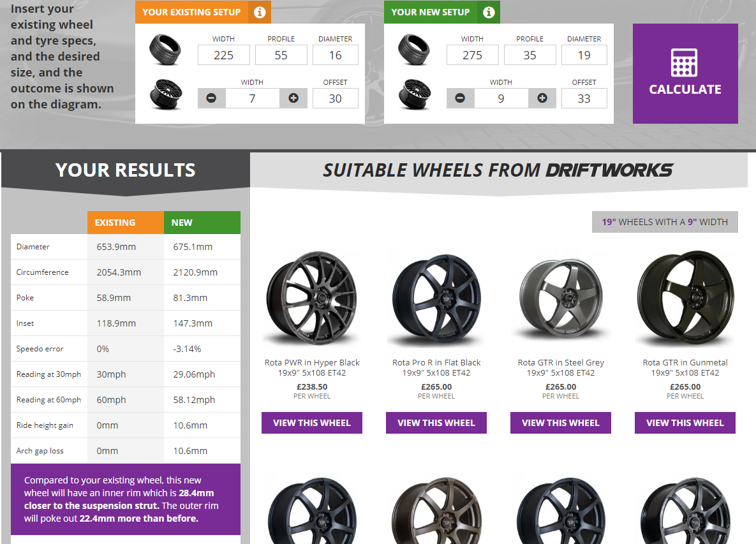This screenshot has height=544, width=756.
Task: Click the YOUR RESULTS heading
Action: pos(125,170)
